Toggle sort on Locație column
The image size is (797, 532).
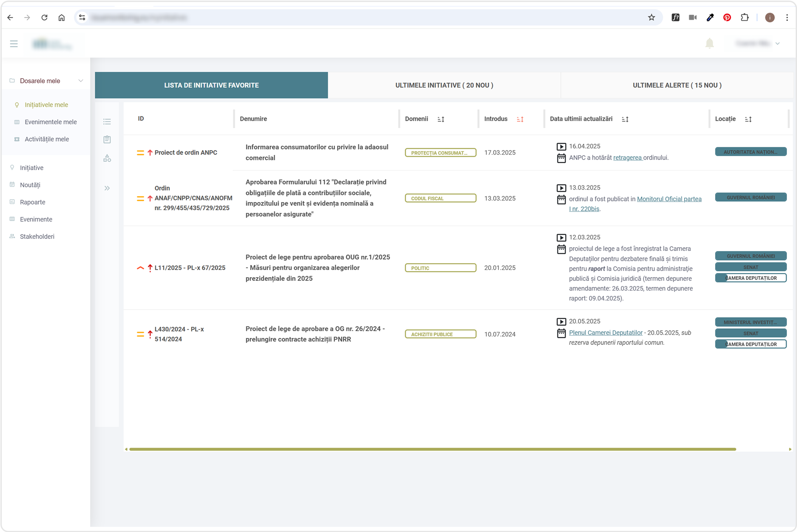pos(748,119)
